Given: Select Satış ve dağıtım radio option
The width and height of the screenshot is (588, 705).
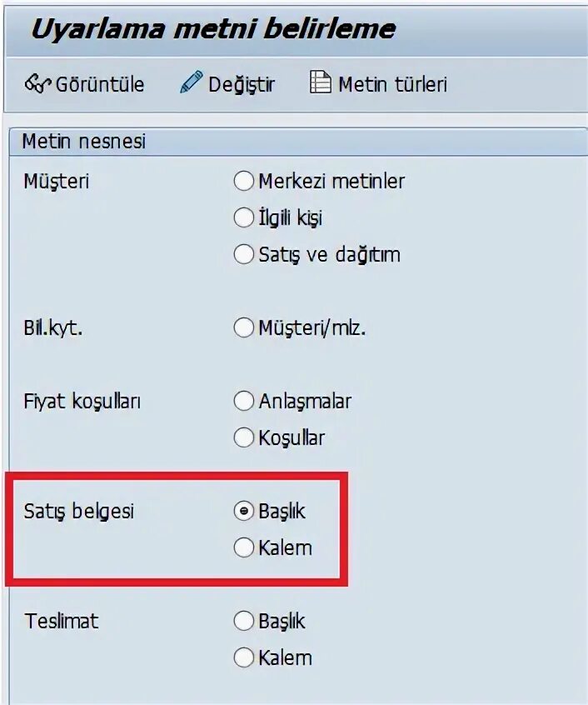Looking at the screenshot, I should point(243,254).
